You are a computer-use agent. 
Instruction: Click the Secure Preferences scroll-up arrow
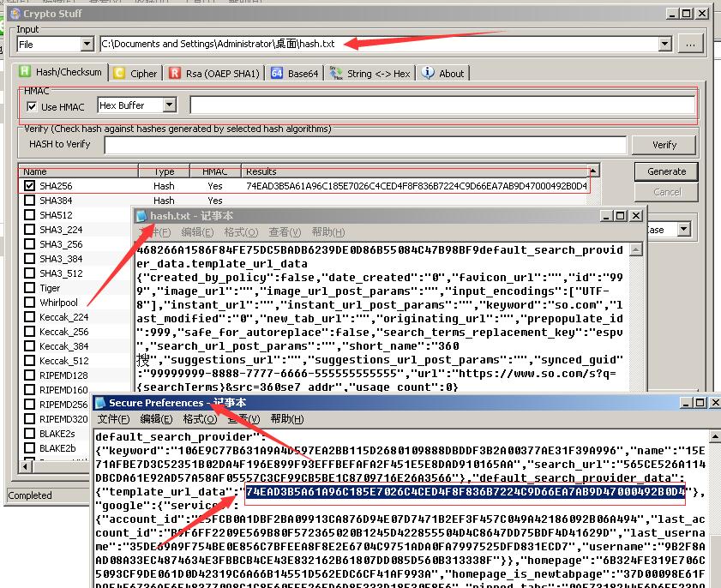715,435
